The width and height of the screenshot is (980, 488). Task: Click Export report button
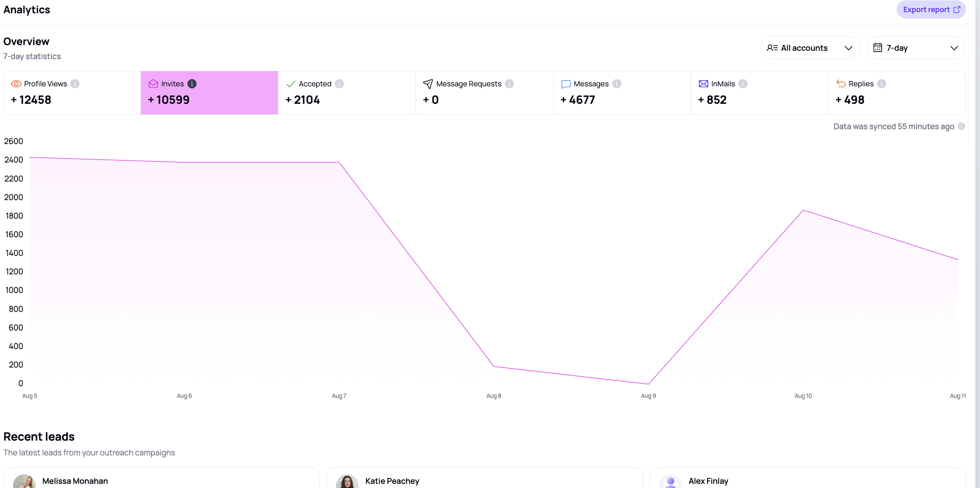(x=931, y=9)
